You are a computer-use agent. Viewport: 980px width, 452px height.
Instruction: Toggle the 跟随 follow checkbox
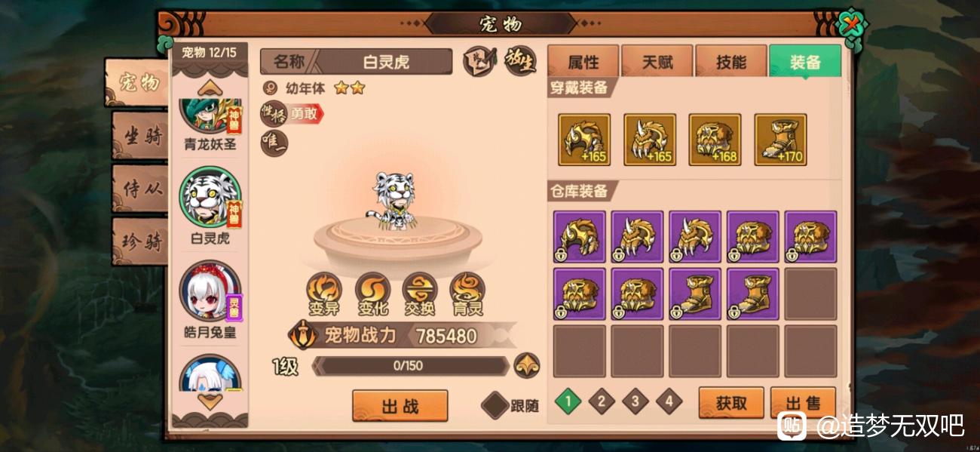496,406
